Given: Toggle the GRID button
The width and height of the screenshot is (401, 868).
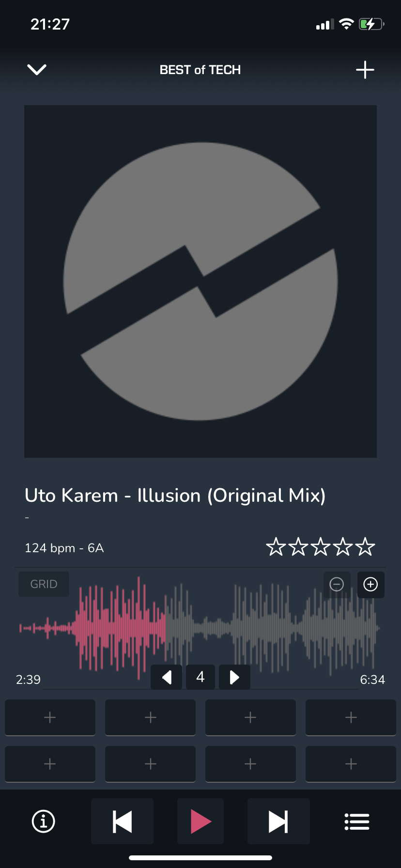Looking at the screenshot, I should [x=44, y=584].
